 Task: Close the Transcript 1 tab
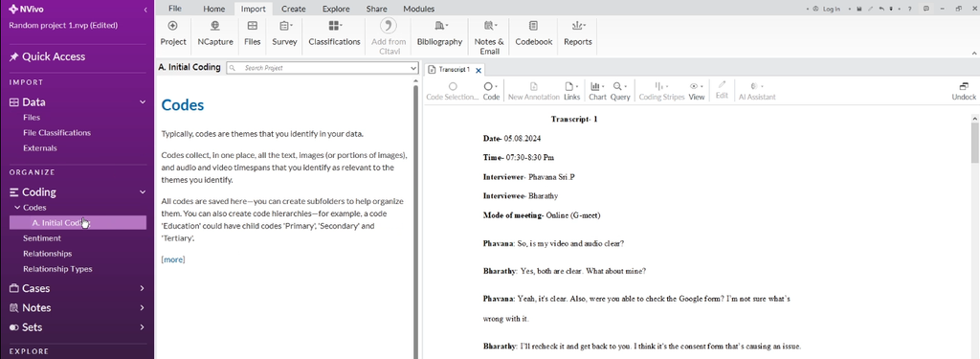click(x=479, y=70)
